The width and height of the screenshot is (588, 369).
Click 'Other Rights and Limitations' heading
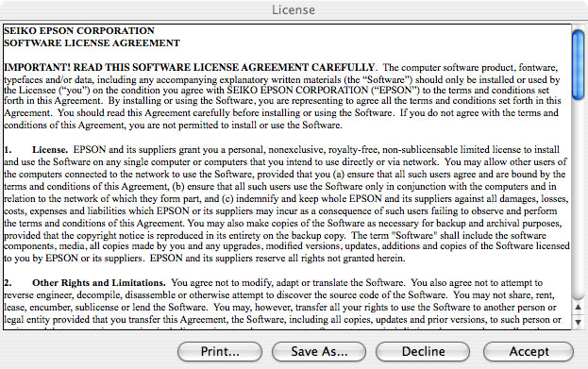pos(98,283)
